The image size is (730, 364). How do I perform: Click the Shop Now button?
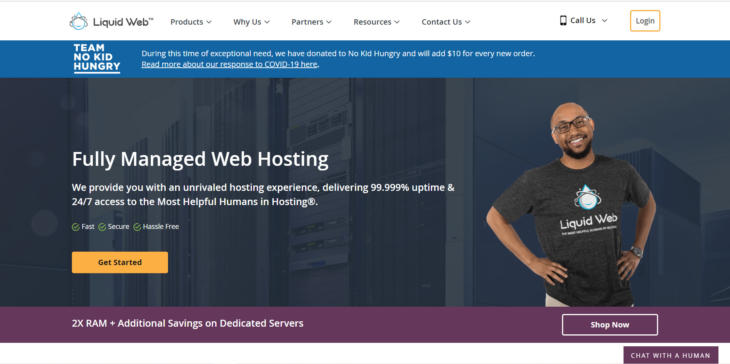tap(610, 325)
